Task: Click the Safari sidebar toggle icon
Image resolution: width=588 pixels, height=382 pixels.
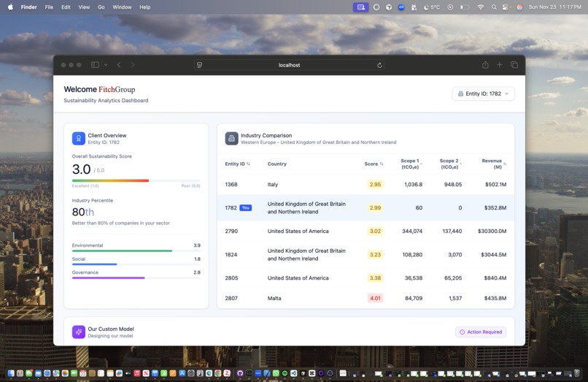Action: pyautogui.click(x=95, y=65)
